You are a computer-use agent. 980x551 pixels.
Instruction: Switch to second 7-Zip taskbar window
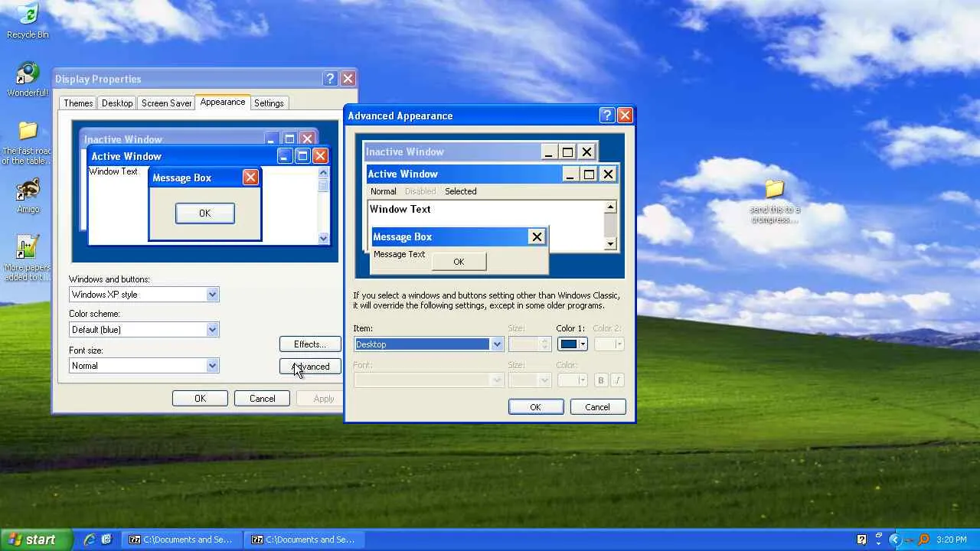click(x=303, y=540)
